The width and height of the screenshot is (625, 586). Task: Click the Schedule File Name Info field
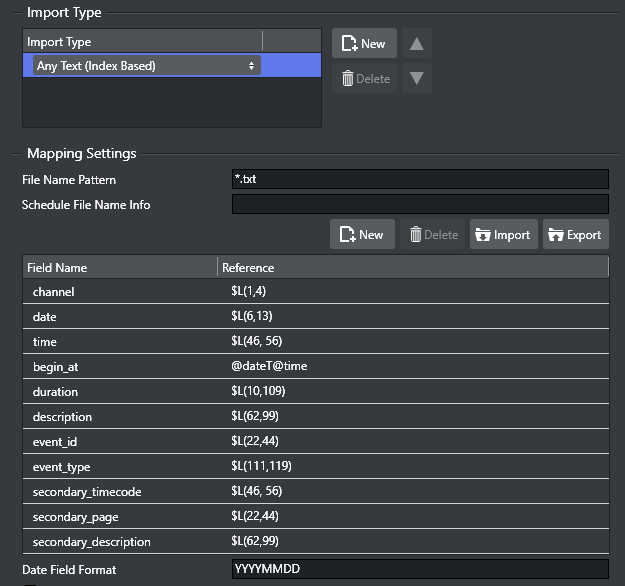click(x=419, y=205)
